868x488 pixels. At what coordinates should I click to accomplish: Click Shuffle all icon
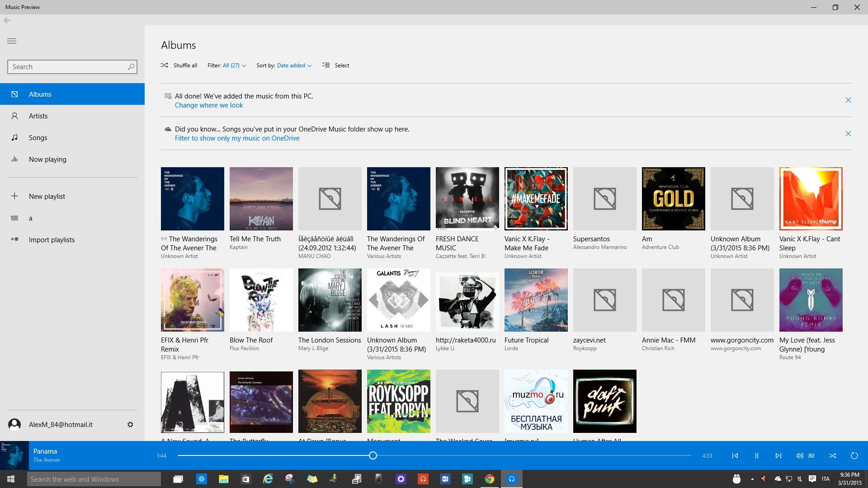point(165,66)
